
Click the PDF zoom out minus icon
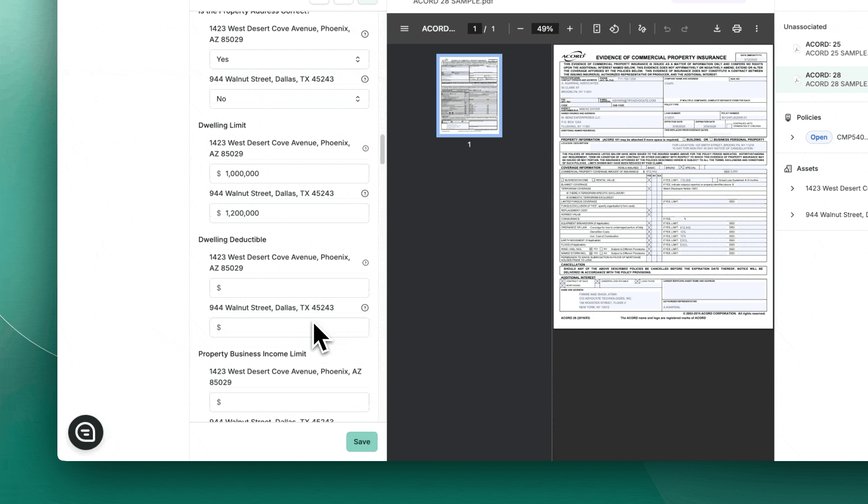click(520, 29)
